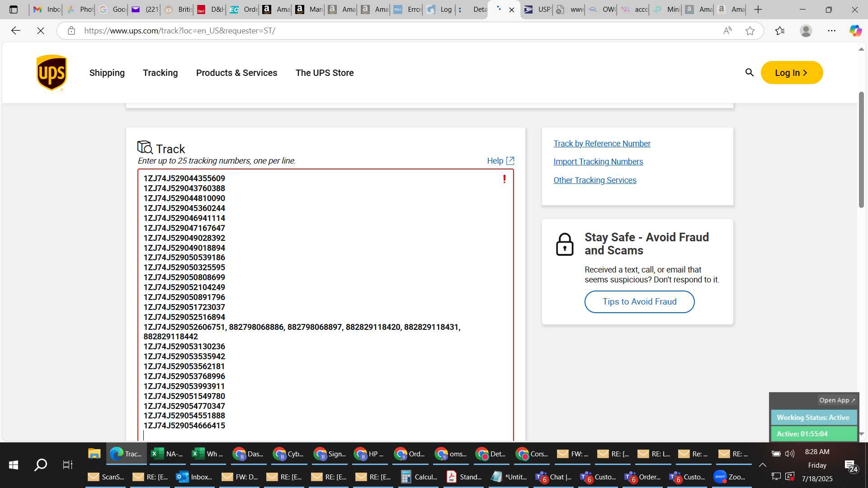The image size is (868, 488).
Task: Open the UPS site search magnifier
Action: tap(749, 72)
